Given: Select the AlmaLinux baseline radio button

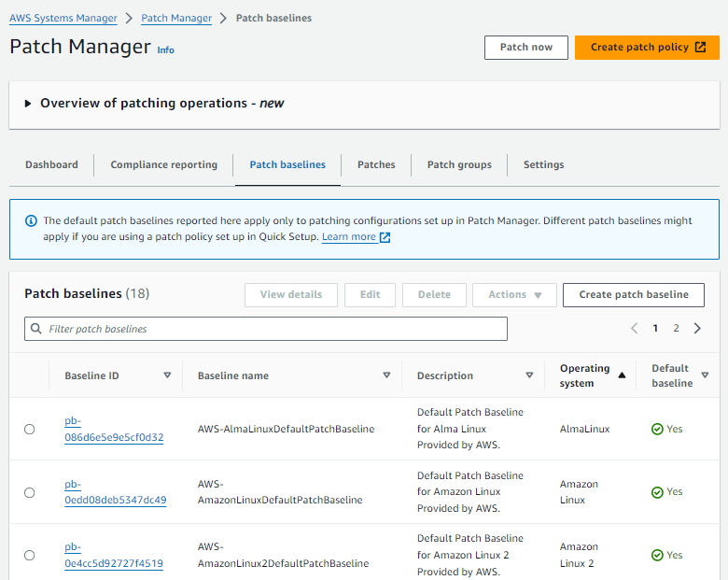Looking at the screenshot, I should click(30, 430).
